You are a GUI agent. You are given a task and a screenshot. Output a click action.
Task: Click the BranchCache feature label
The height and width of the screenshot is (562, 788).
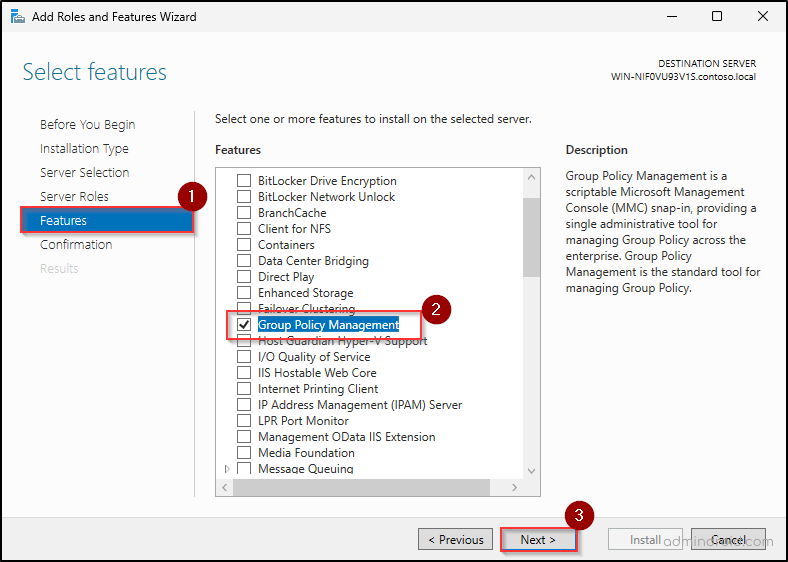pyautogui.click(x=292, y=213)
